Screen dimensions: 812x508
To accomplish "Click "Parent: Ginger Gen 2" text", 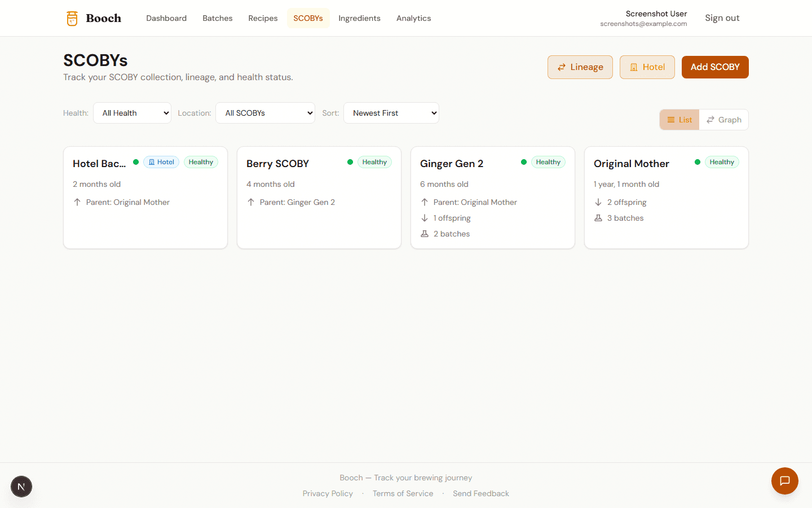I will tap(297, 202).
